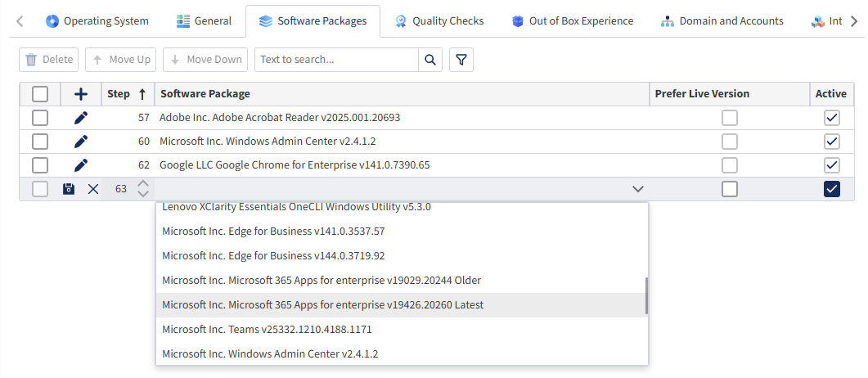Choose Microsoft 365 Apps v19426.20260 Latest
This screenshot has width=868, height=378.
pyautogui.click(x=322, y=305)
